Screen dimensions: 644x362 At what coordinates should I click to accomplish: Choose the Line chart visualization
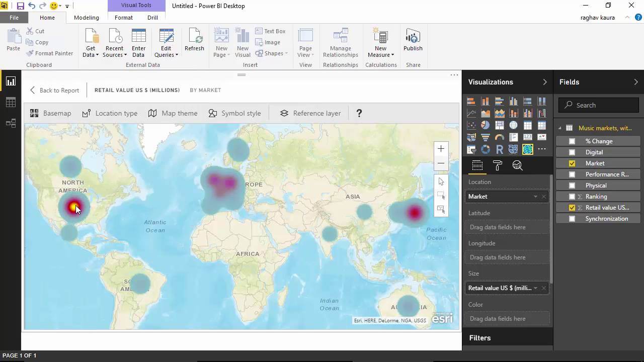point(471,113)
